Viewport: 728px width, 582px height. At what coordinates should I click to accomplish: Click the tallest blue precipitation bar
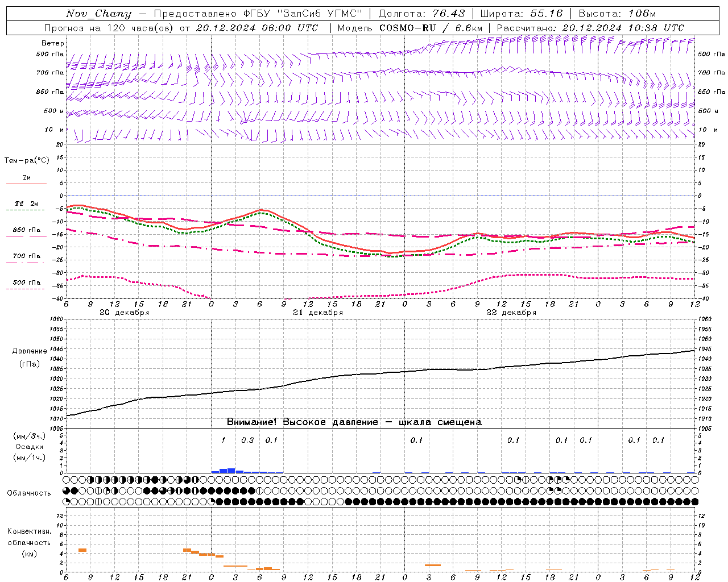(231, 470)
